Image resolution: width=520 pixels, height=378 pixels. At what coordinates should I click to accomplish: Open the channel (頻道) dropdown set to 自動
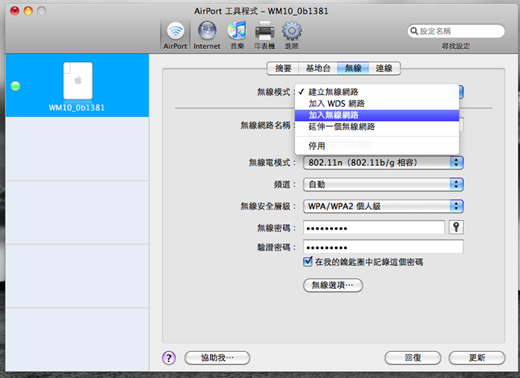coord(383,184)
